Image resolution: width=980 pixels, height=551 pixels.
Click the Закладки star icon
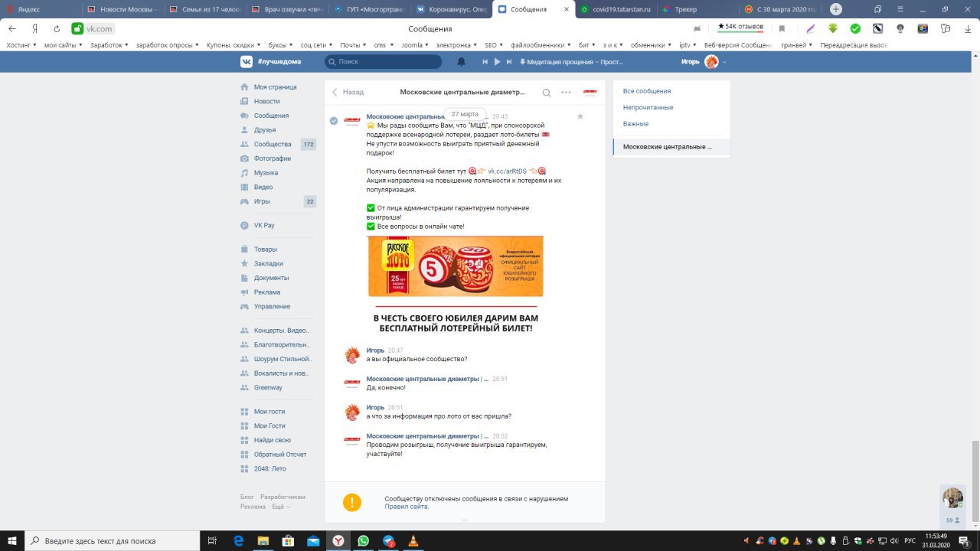(244, 263)
